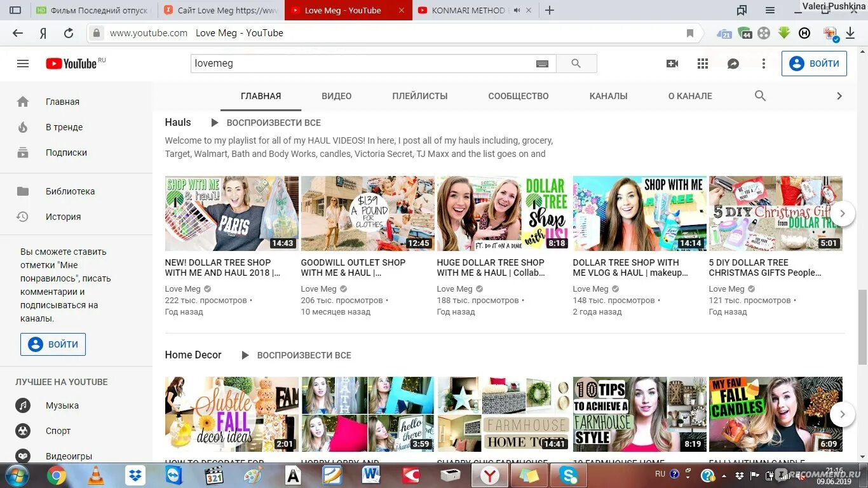
Task: Open the on-screen keyboard in search box
Action: [542, 64]
